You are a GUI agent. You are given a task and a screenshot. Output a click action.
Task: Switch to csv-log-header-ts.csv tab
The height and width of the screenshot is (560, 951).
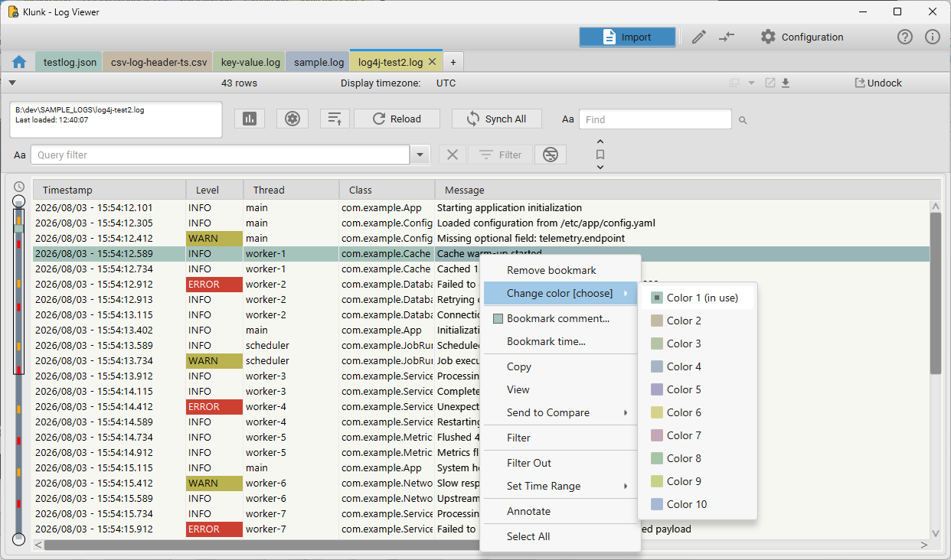tap(158, 62)
